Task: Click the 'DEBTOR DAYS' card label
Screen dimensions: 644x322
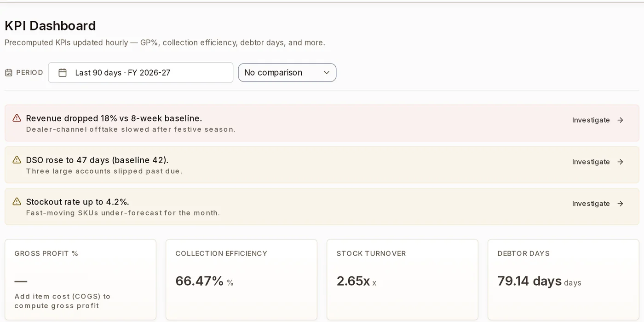Action: point(523,253)
